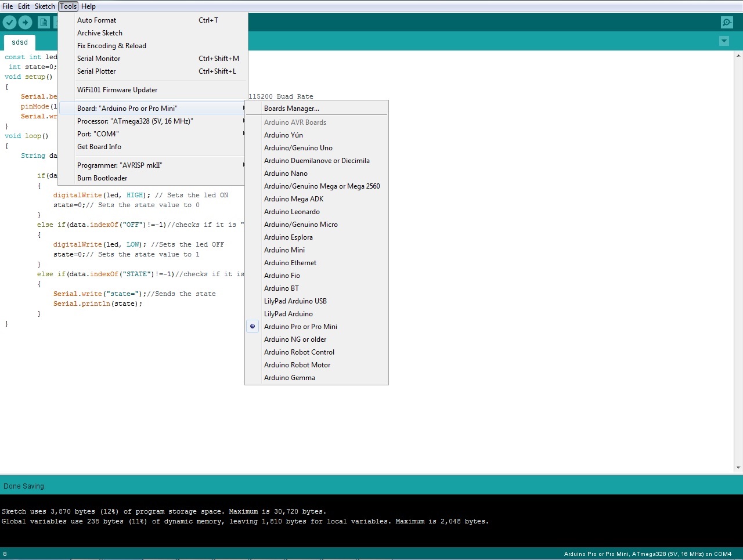
Task: Select checked Arduino Pro or Pro Mini
Action: pyautogui.click(x=316, y=327)
